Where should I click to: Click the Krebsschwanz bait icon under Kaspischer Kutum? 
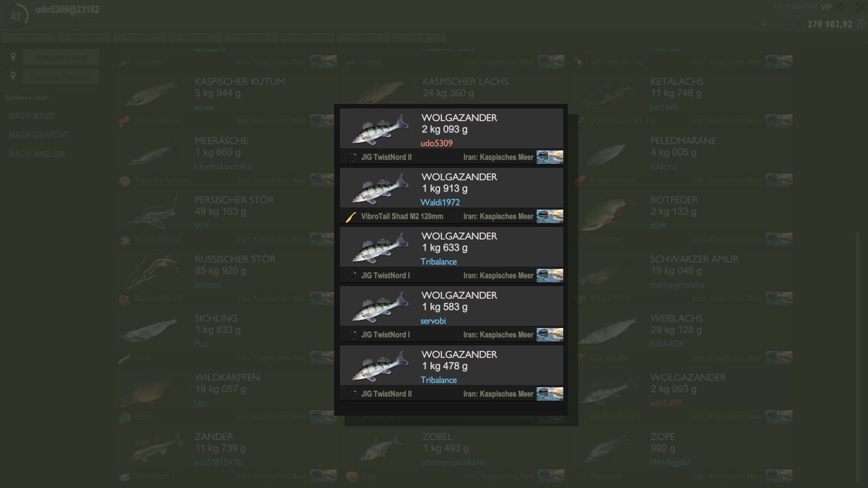click(124, 122)
